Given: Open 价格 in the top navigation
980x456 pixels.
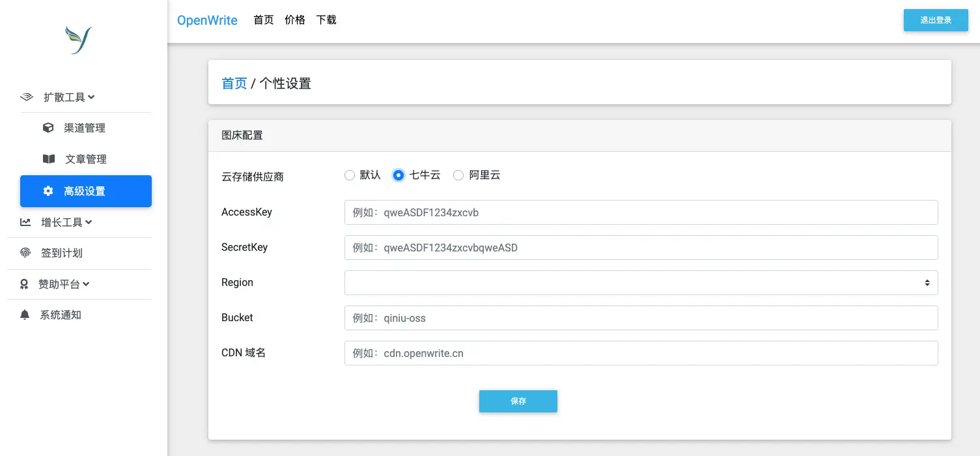Looking at the screenshot, I should click(295, 20).
